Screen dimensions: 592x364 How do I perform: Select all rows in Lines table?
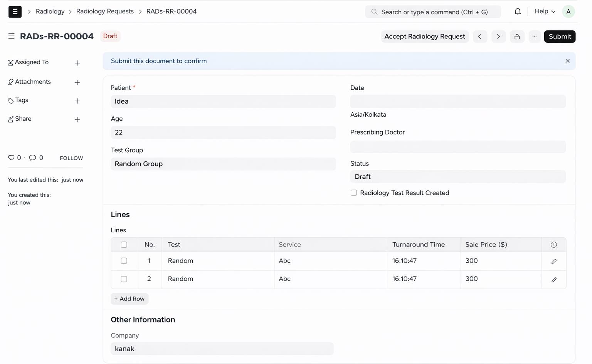coord(124,245)
